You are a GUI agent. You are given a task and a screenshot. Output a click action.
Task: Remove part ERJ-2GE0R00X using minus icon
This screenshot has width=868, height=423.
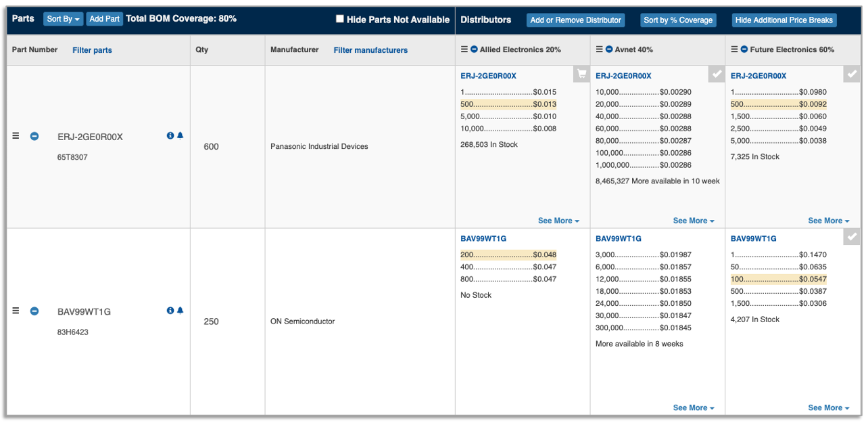pos(34,137)
